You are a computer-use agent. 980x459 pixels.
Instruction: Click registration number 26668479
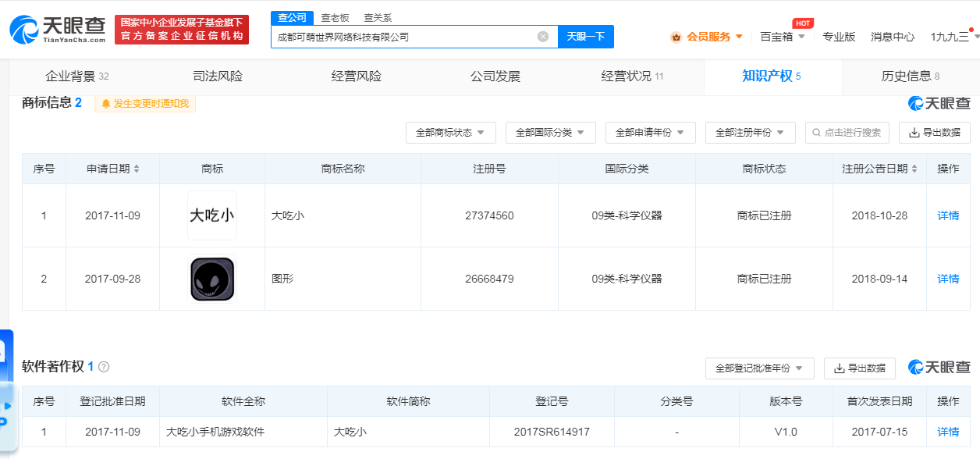(x=489, y=279)
